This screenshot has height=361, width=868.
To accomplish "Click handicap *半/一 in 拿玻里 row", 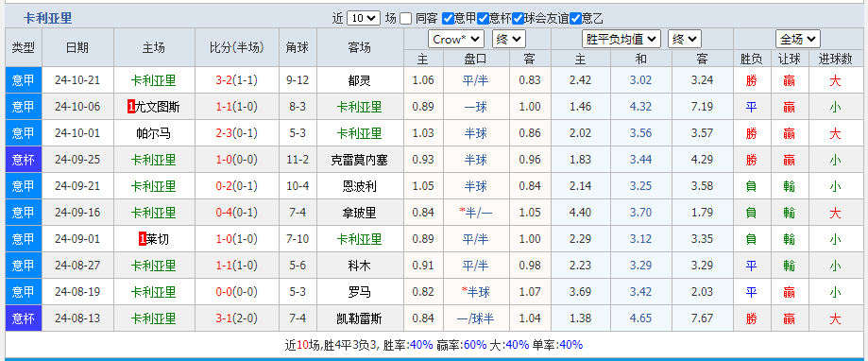I will [x=475, y=213].
